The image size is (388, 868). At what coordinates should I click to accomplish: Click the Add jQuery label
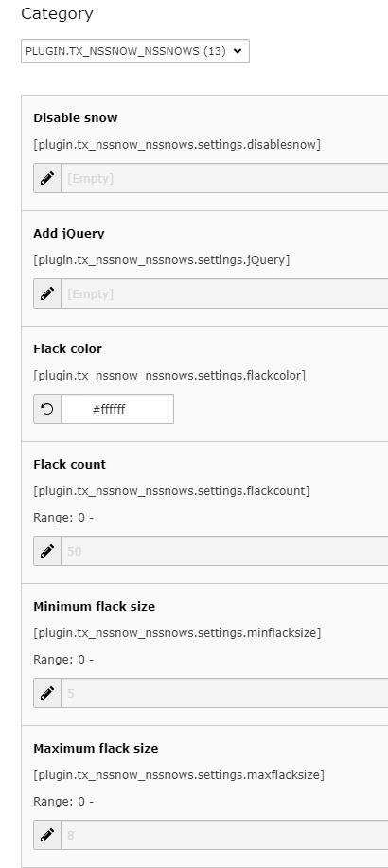tap(69, 234)
